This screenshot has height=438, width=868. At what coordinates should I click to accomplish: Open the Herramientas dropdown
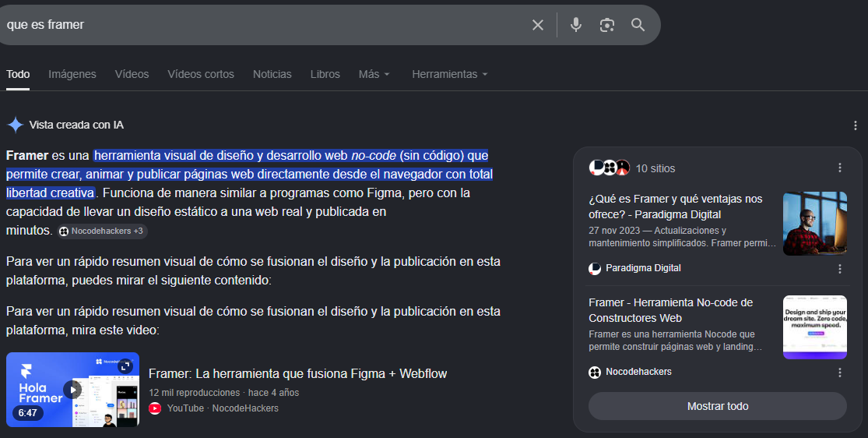click(x=449, y=74)
